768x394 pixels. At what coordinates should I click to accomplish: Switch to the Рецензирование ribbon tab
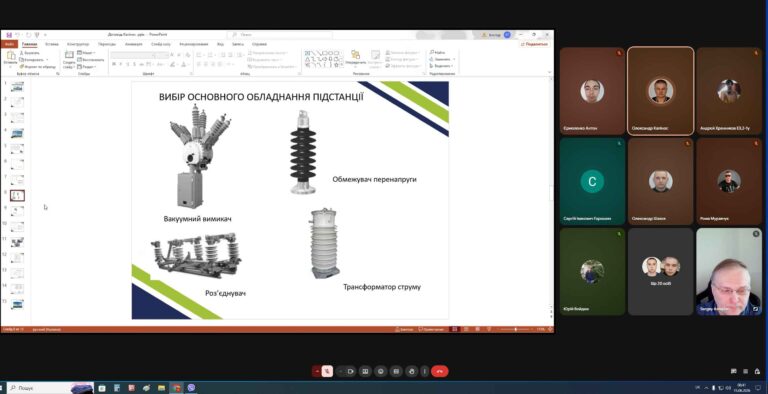pyautogui.click(x=193, y=44)
